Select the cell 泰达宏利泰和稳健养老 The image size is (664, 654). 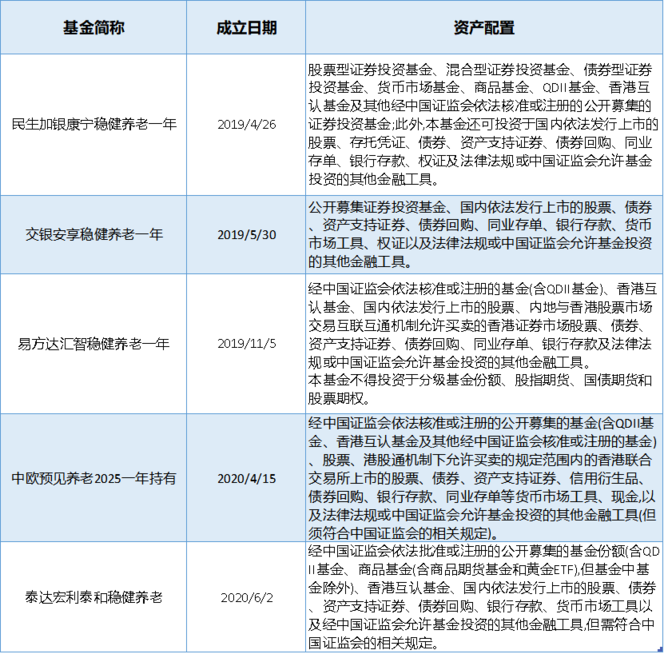point(94,597)
